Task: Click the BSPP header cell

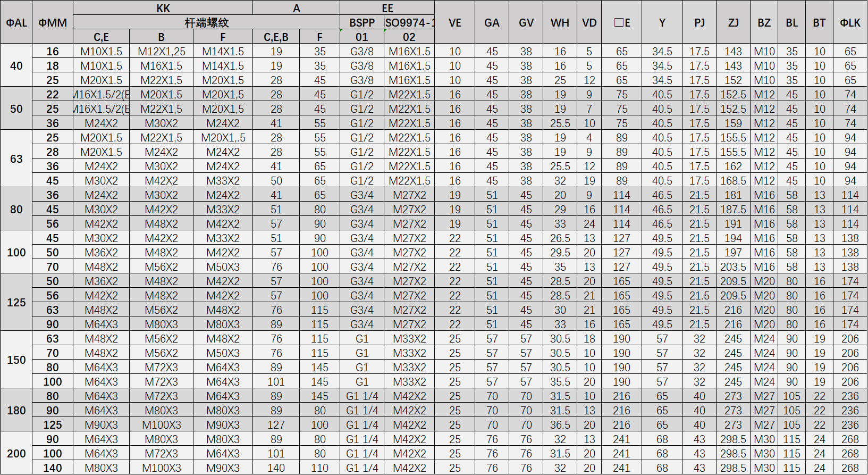Action: click(361, 22)
